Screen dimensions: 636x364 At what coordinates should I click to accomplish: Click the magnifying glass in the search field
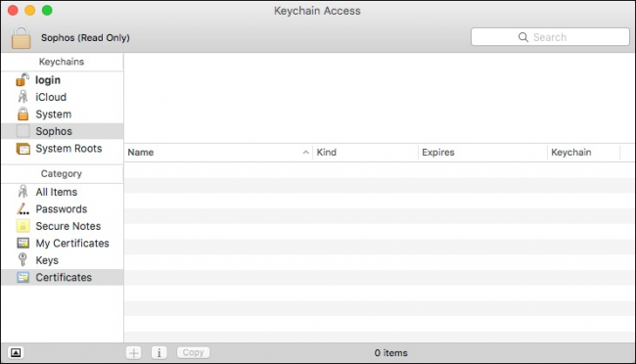pyautogui.click(x=523, y=37)
